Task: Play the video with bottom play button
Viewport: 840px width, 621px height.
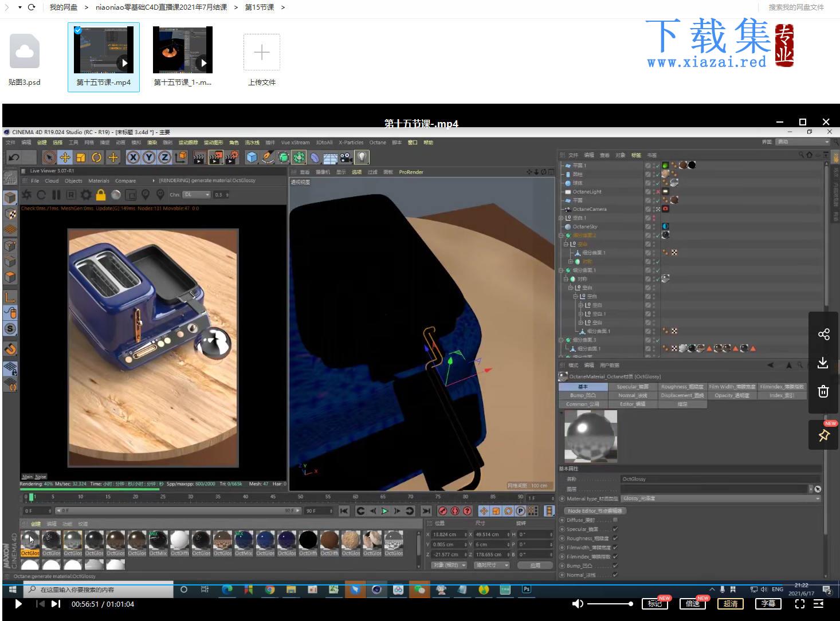Action: coord(18,604)
